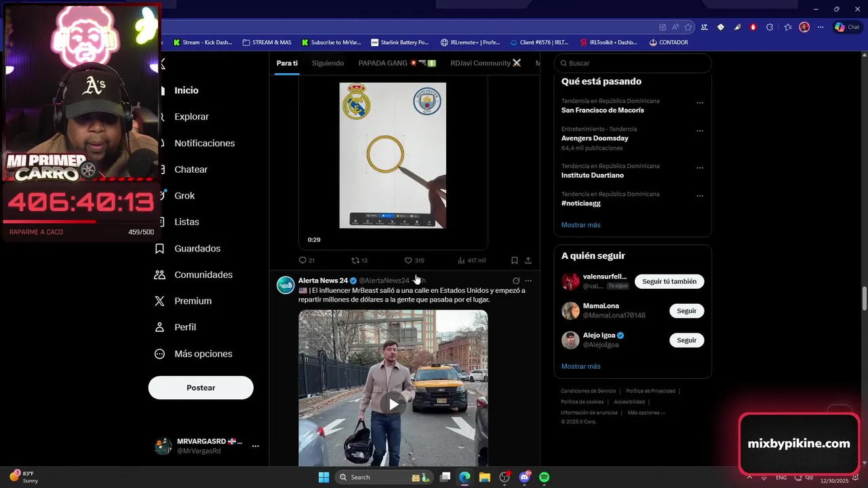868x488 pixels.
Task: Open account menu dots beside MRVARGASRD
Action: click(x=256, y=446)
